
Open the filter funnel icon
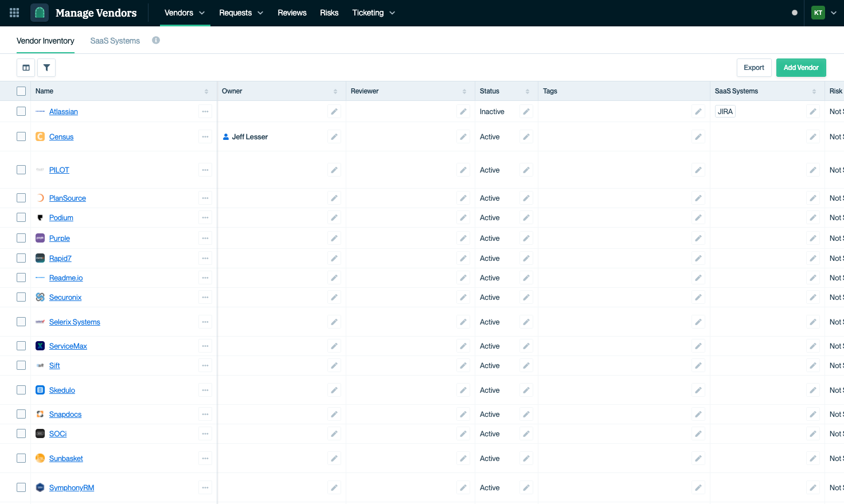46,68
